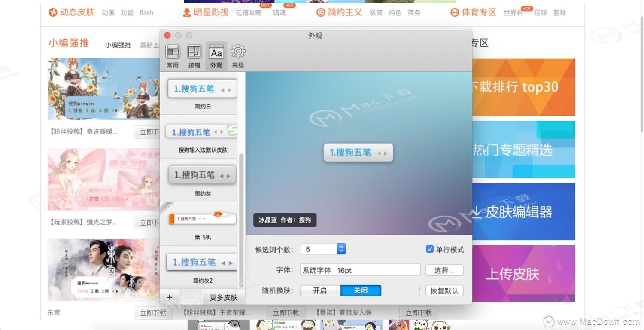Click the 【粉丝投稿】奇迹暖暖 title
The height and width of the screenshot is (330, 644).
tap(84, 132)
